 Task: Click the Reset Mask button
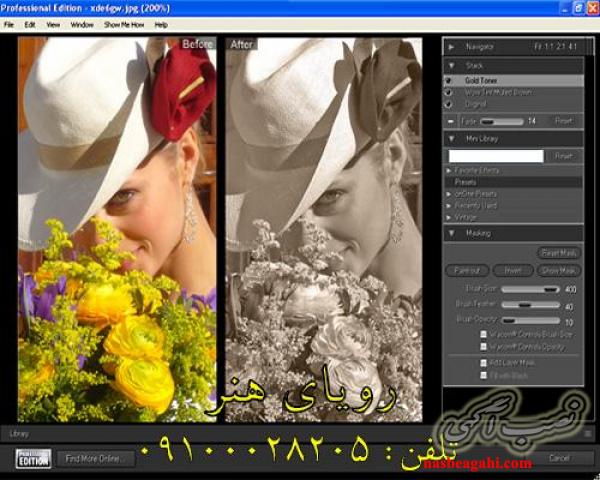(x=559, y=253)
